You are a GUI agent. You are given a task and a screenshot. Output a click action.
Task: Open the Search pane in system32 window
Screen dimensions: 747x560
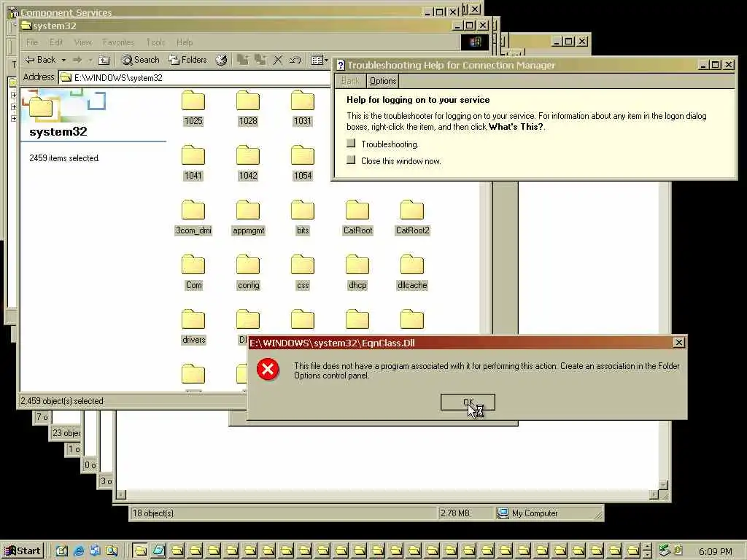pos(141,60)
